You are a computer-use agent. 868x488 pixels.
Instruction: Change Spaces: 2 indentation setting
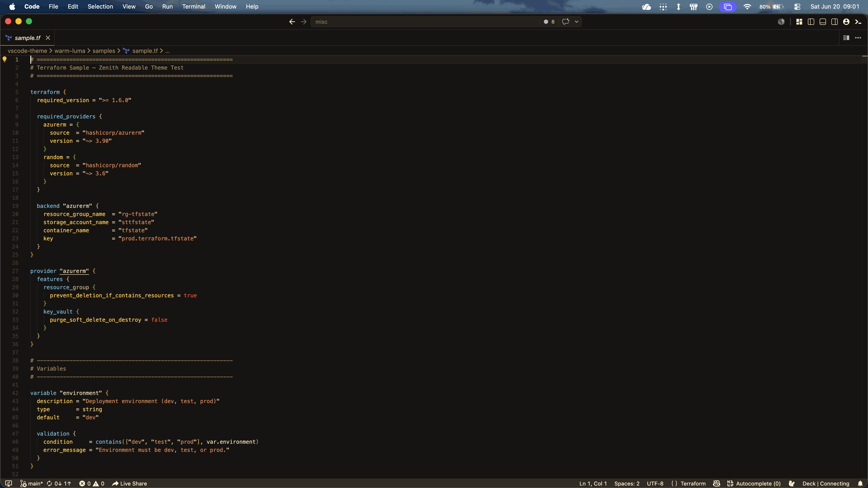point(627,483)
